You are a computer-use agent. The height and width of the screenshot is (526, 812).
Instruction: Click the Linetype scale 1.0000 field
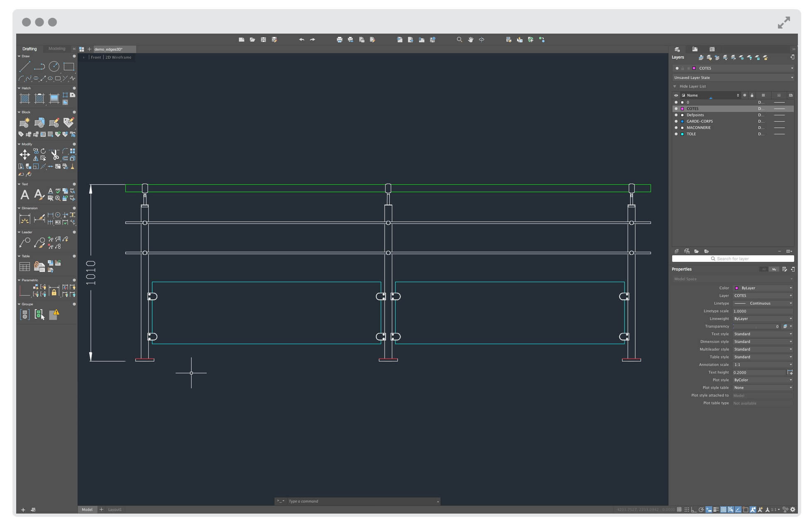click(x=763, y=311)
